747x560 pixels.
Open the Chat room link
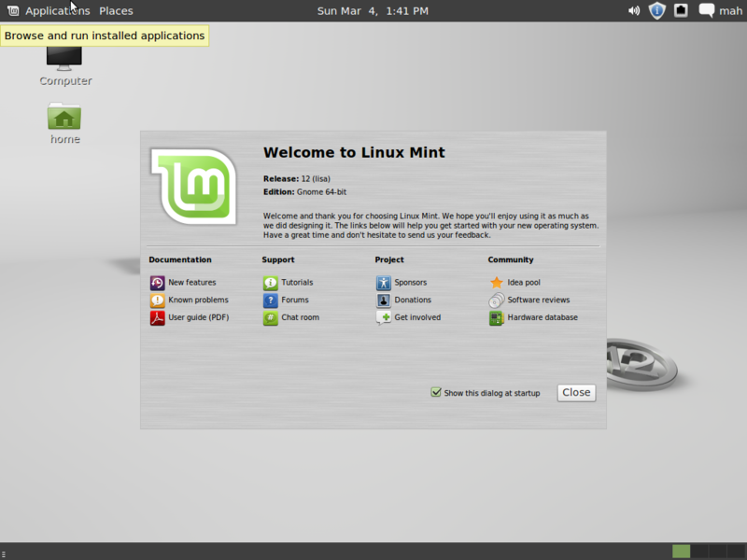[x=300, y=317]
